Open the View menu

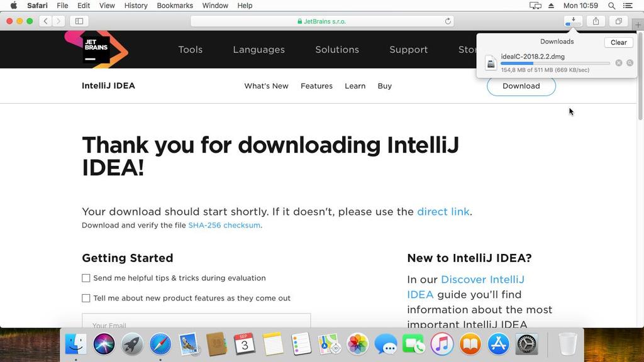click(107, 6)
